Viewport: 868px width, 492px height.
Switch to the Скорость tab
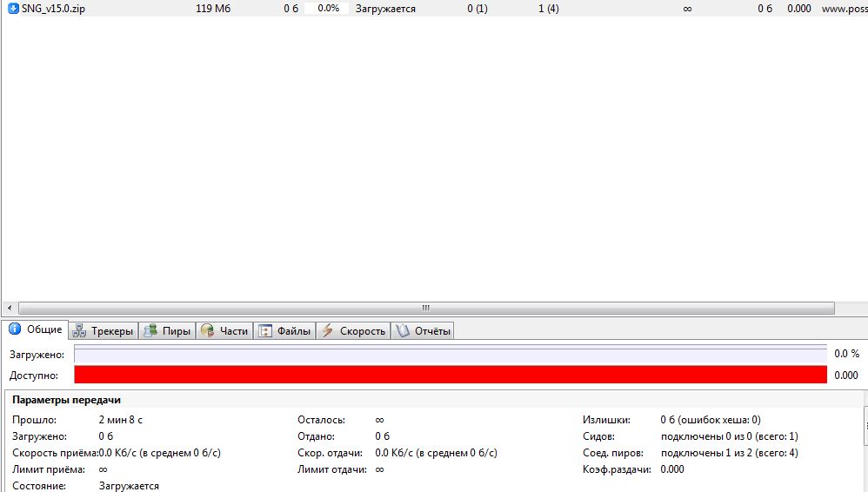pyautogui.click(x=353, y=331)
